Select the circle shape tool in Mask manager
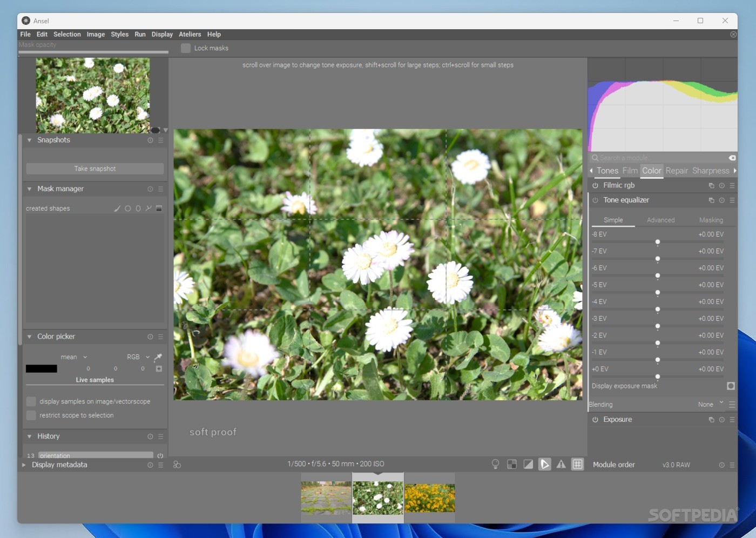The image size is (756, 538). tap(128, 209)
